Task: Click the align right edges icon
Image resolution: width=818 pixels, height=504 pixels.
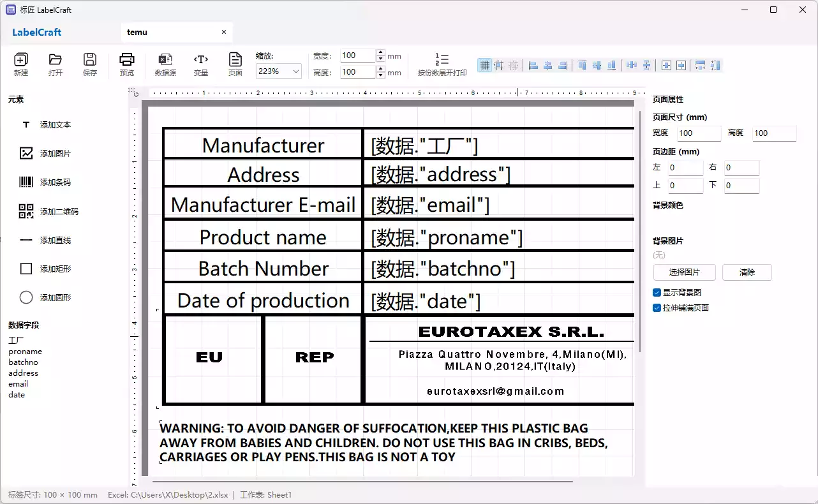Action: click(563, 65)
